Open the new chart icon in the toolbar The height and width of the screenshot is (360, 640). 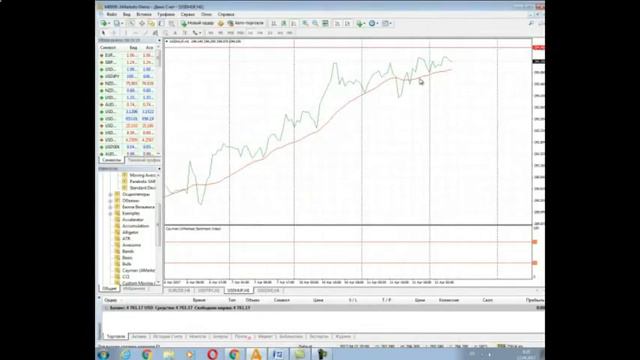[104, 23]
